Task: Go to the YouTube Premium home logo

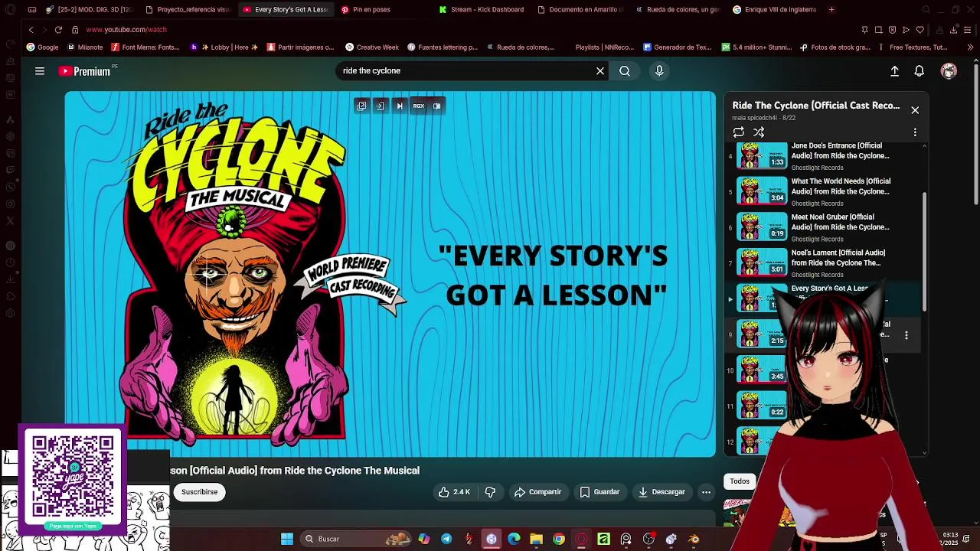Action: 85,71
